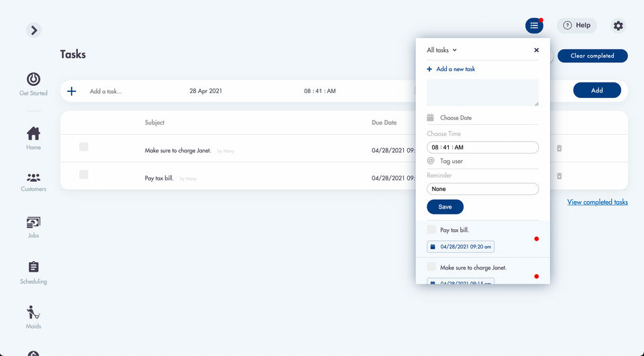
Task: Open the Help menu
Action: pyautogui.click(x=577, y=25)
